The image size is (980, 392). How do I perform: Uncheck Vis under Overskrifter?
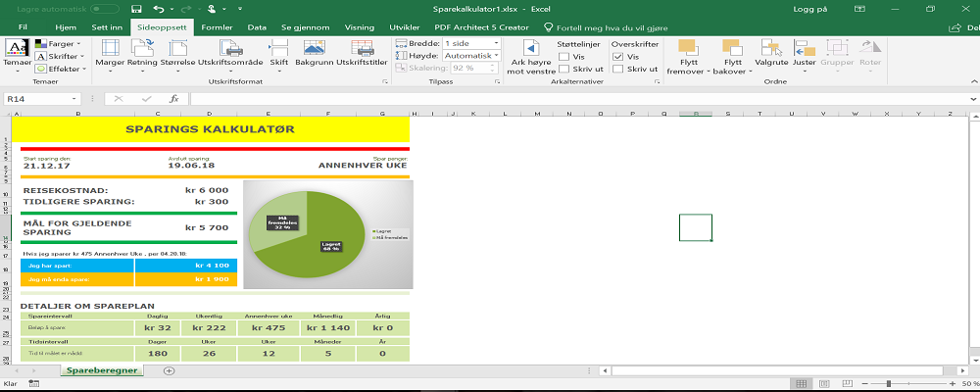coord(617,57)
